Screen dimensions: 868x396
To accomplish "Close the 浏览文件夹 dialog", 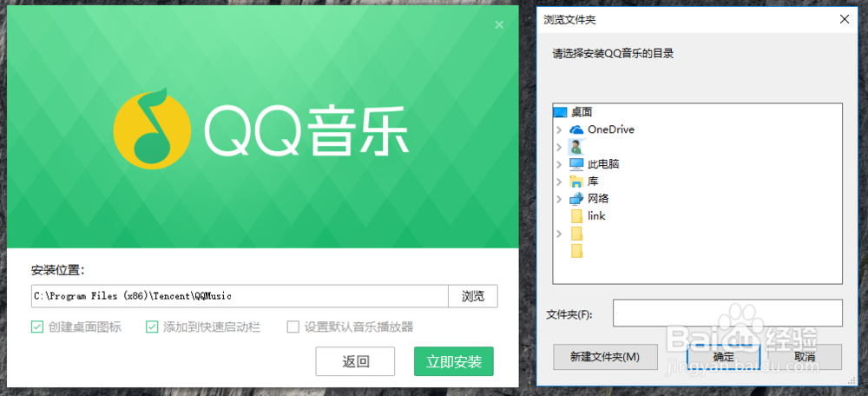I will click(845, 19).
